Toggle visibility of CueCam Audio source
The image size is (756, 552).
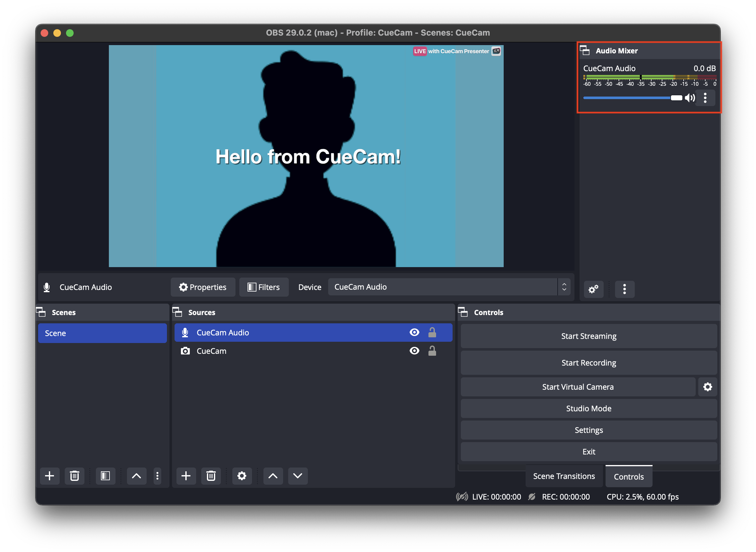click(414, 333)
